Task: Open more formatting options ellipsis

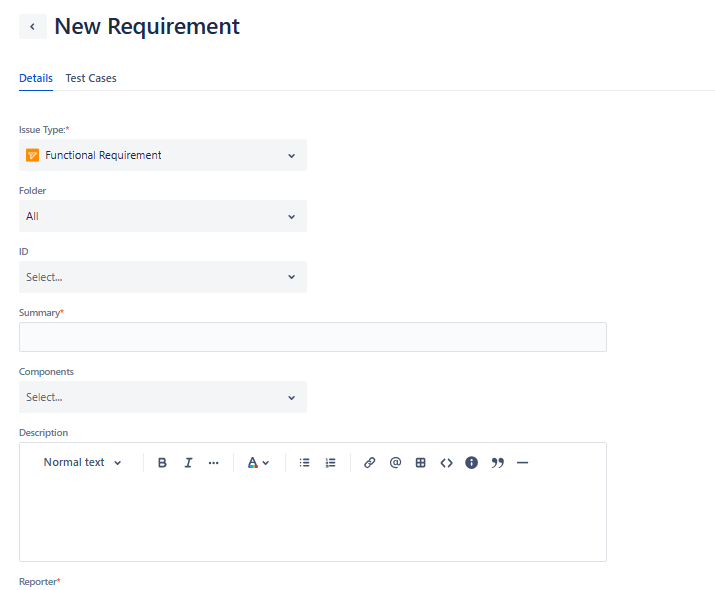Action: click(213, 463)
